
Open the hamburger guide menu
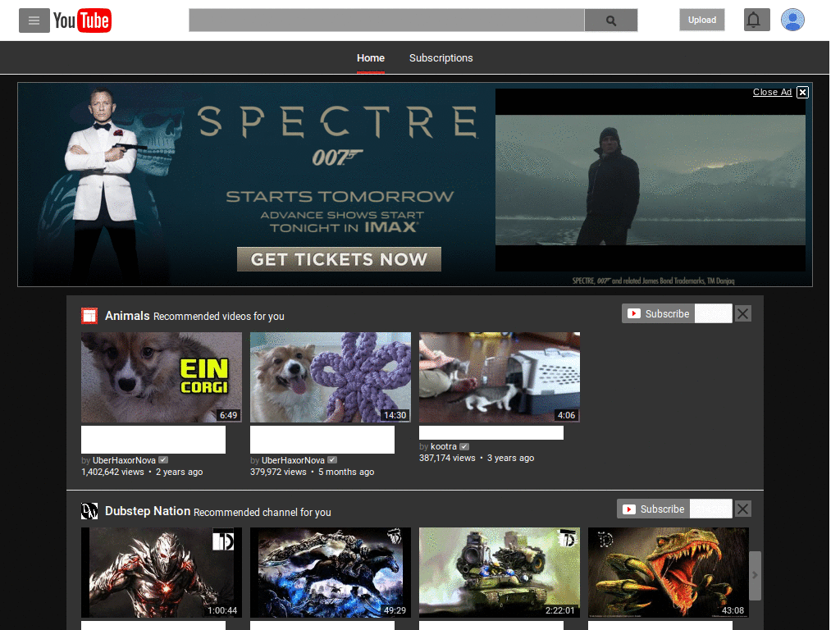tap(34, 21)
